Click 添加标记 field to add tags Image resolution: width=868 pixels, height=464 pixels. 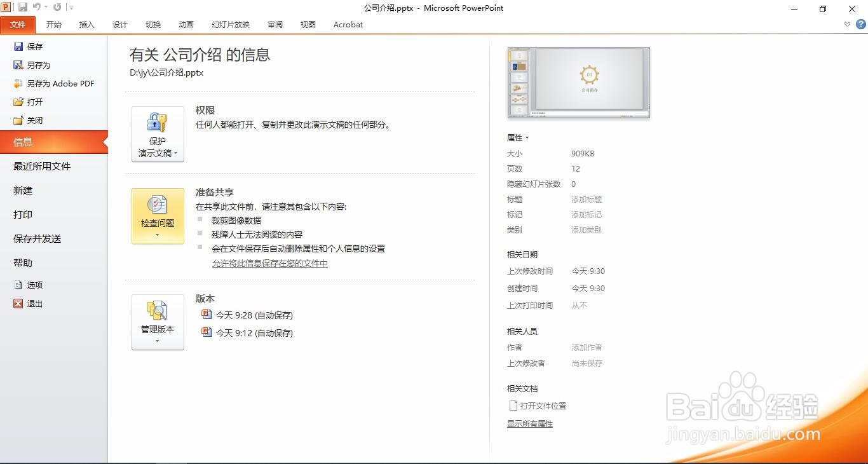point(587,215)
